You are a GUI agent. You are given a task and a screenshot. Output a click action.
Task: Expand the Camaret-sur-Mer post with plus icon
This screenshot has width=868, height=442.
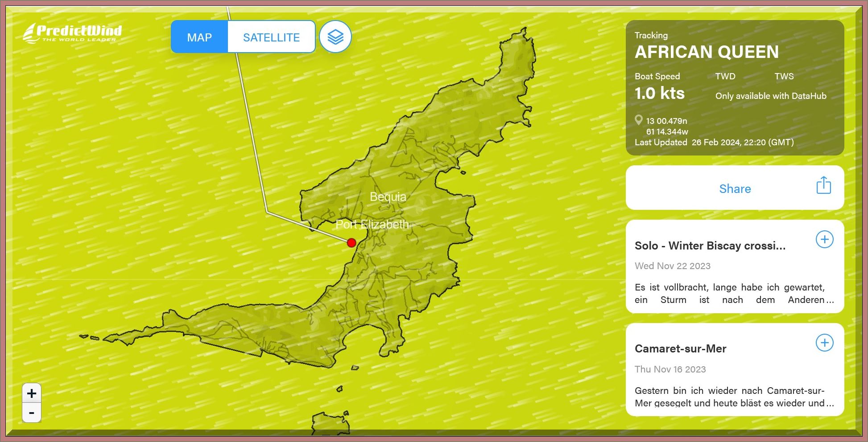pos(824,343)
